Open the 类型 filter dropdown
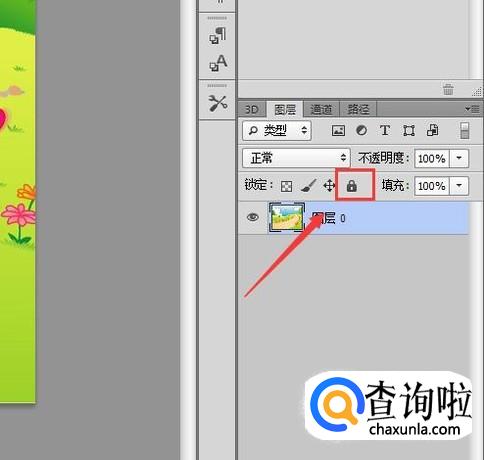Viewport: 484px width, 460px height. coord(277,130)
